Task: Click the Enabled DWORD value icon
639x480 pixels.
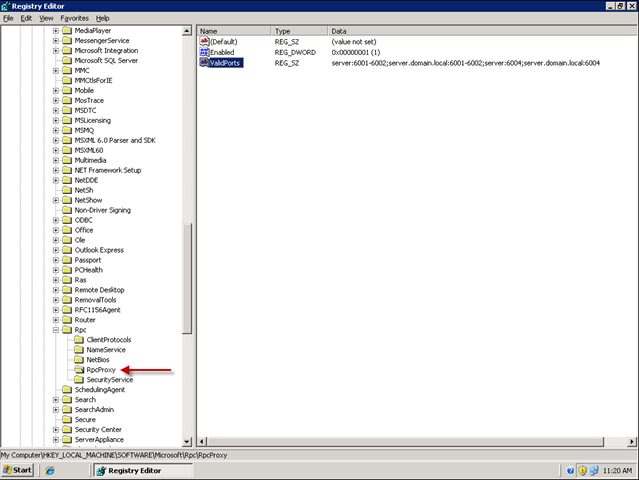Action: [204, 52]
